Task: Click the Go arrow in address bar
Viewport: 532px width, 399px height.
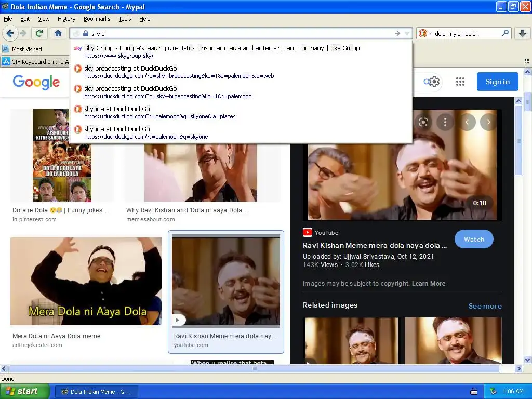Action: tap(397, 33)
